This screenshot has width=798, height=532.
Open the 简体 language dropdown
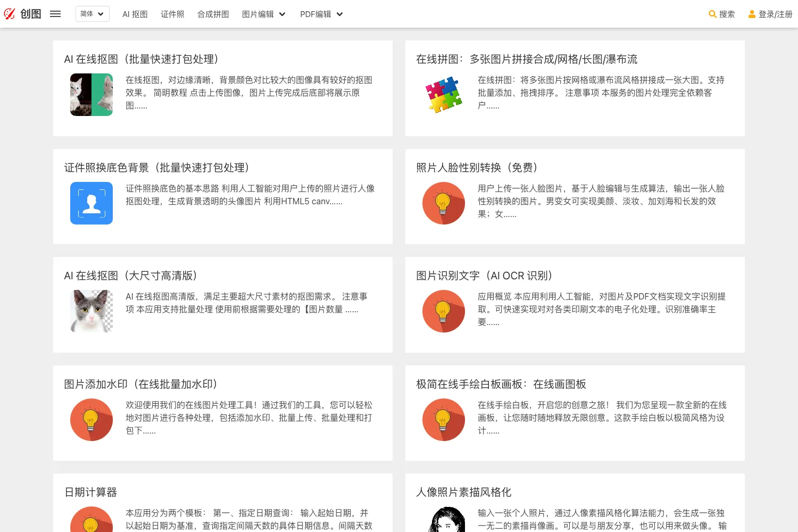93,14
